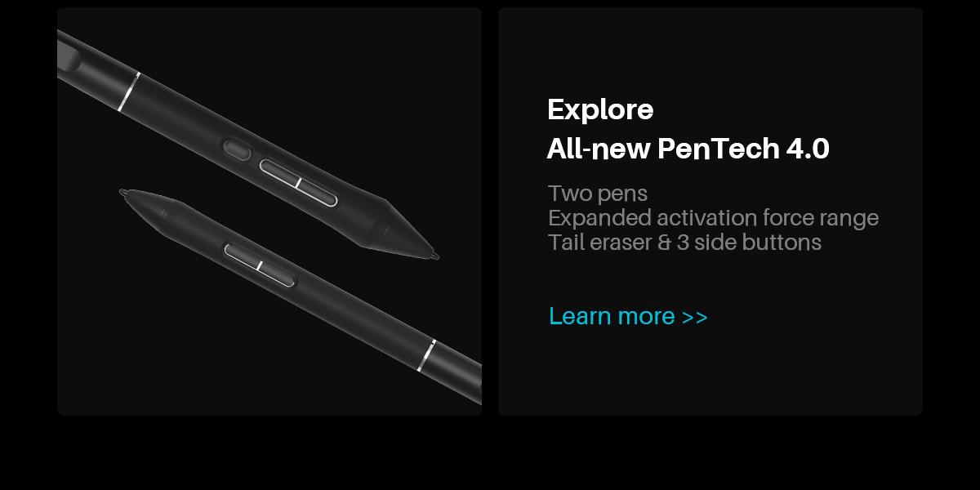
Task: Click the All-new PenTech 4.0 heading
Action: pos(688,149)
